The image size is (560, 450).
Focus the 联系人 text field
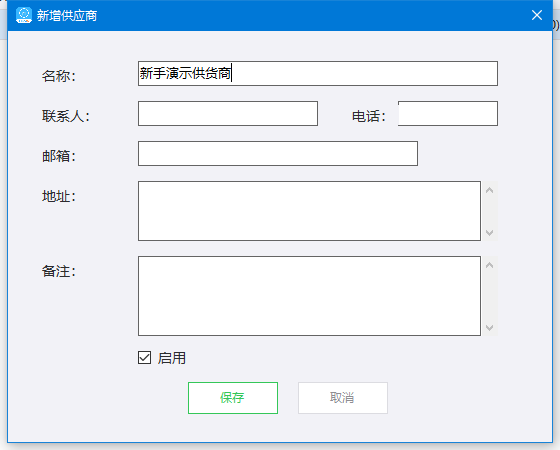coord(228,114)
